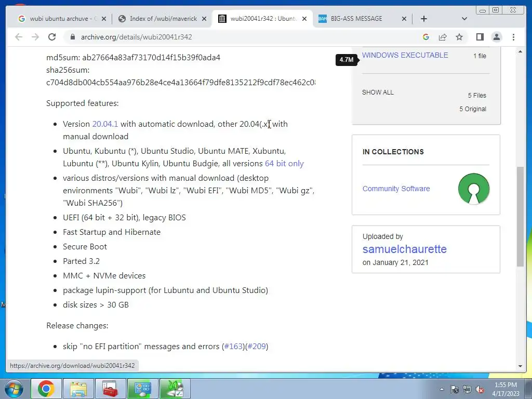Click the 'IN COLLECTIONS' heading
Viewport: 532px width, 399px height.
393,152
